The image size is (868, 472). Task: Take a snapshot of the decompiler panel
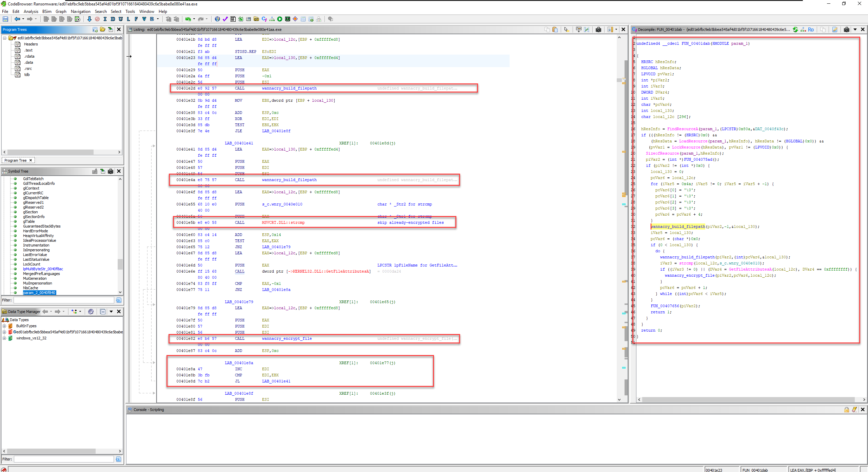tap(847, 29)
